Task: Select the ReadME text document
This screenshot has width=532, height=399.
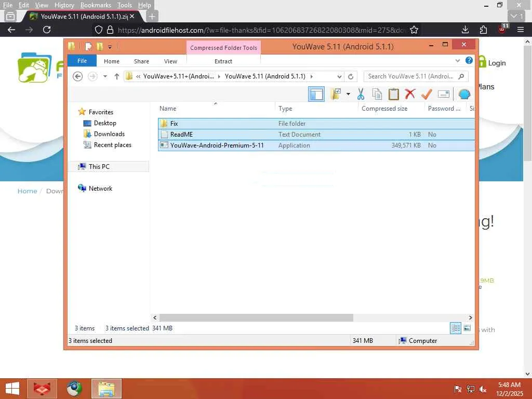Action: 316,135
